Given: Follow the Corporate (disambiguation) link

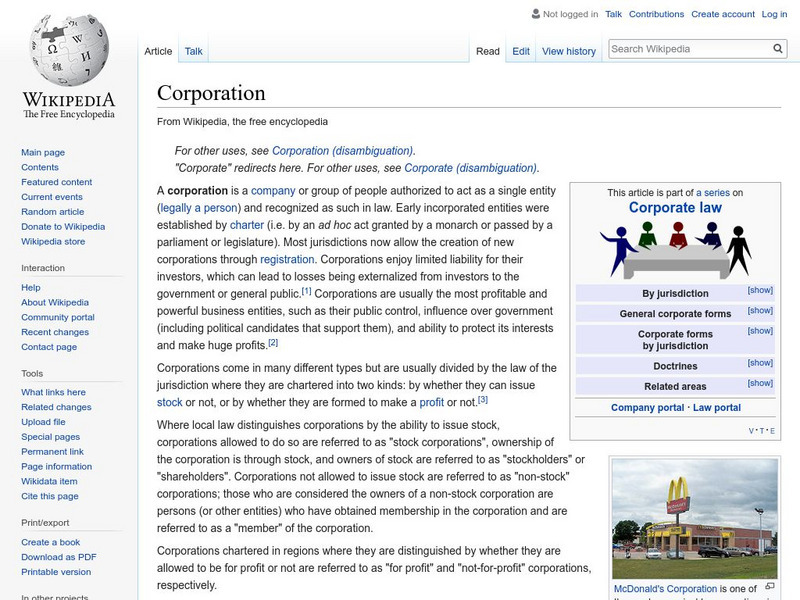Looking at the screenshot, I should tap(471, 168).
